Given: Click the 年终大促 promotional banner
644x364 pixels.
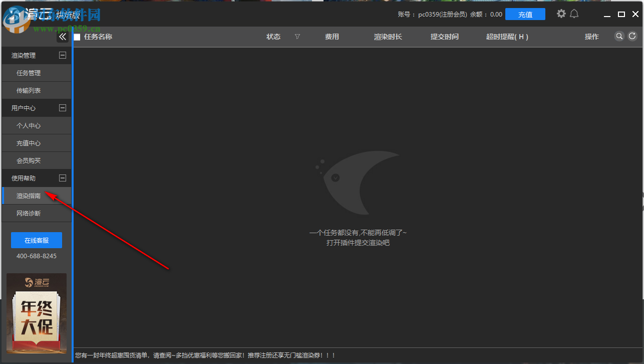Looking at the screenshot, I should tap(36, 314).
